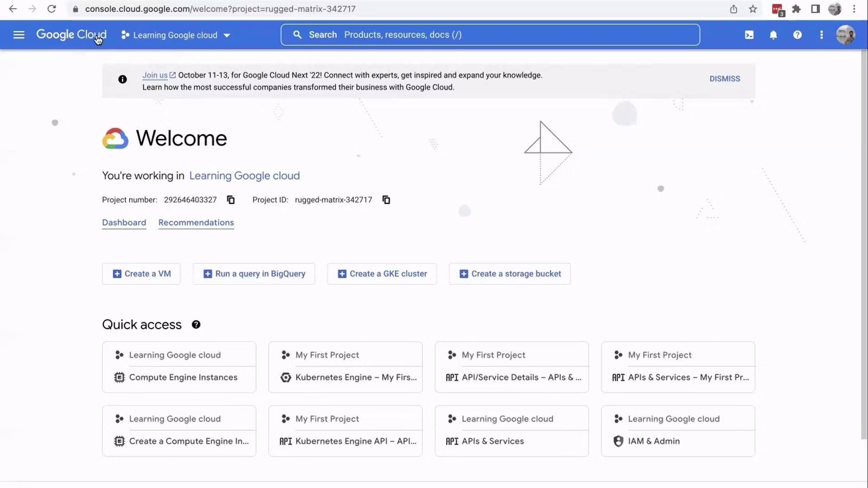Open the more options three-dot icon
The image size is (868, 488).
[821, 35]
